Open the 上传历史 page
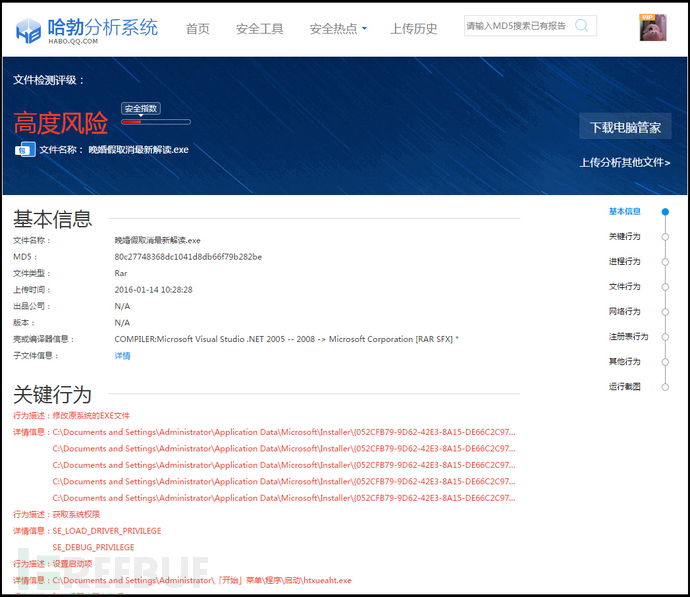Viewport: 690px width, 597px height. [414, 29]
